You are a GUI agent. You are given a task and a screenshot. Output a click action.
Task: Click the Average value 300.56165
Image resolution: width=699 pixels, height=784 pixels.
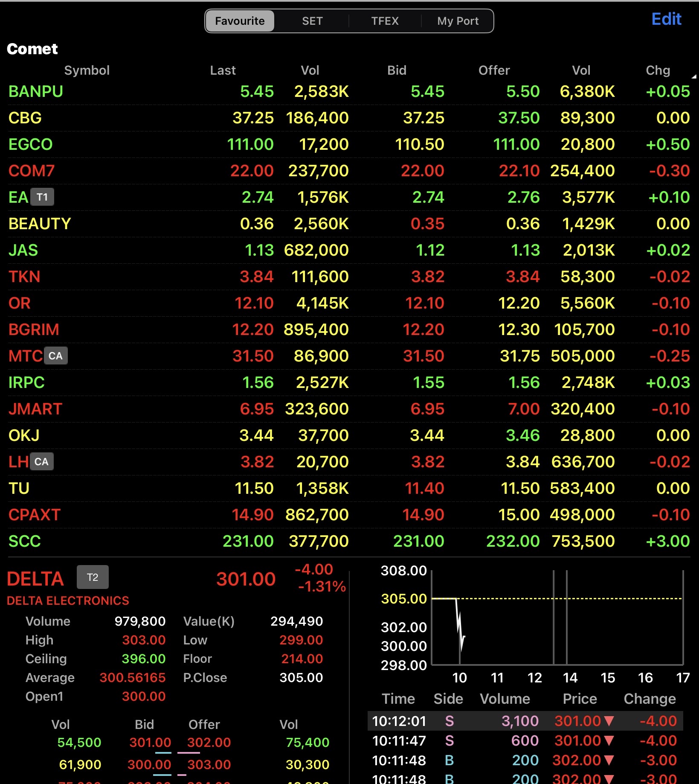coord(133,677)
